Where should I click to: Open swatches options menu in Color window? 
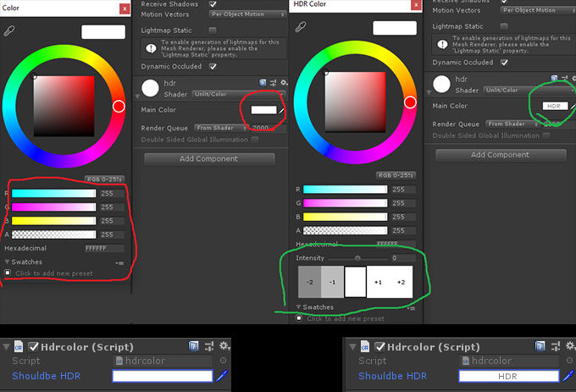point(119,262)
